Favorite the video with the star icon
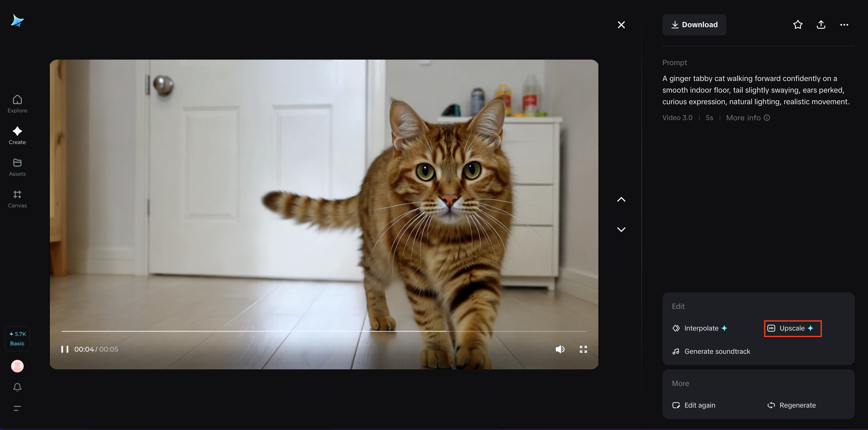 tap(798, 25)
